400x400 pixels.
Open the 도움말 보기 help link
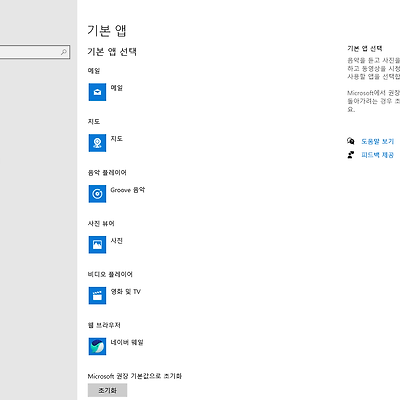[x=378, y=141]
